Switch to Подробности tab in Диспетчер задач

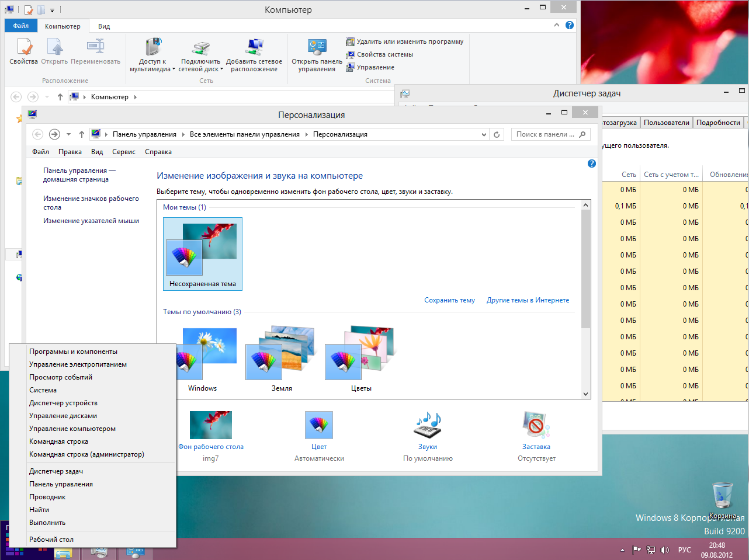[x=719, y=123]
